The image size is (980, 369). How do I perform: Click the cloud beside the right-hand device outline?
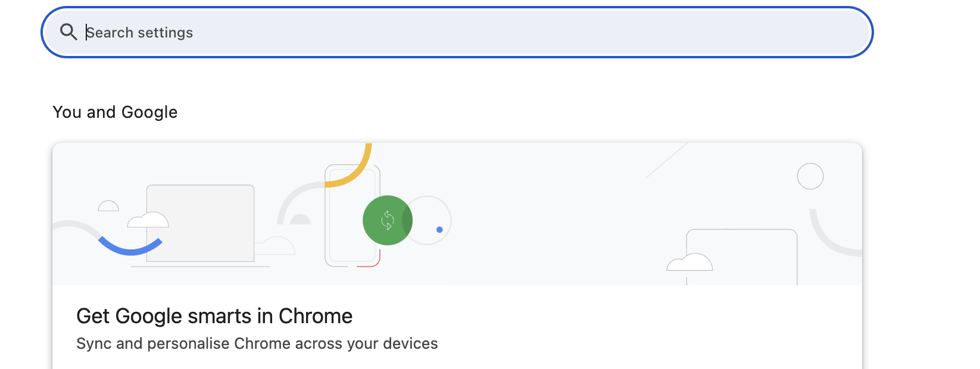689,262
